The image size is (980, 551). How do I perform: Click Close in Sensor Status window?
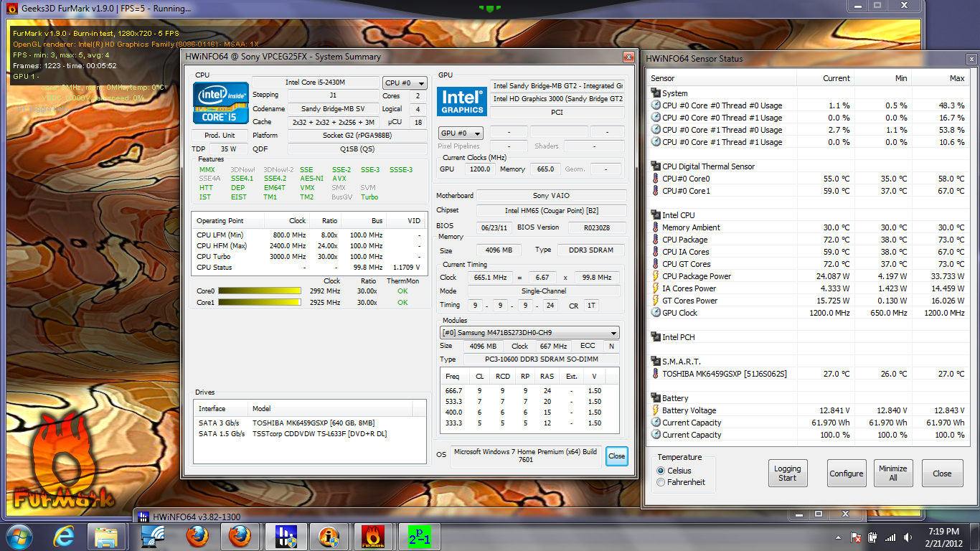(x=942, y=474)
